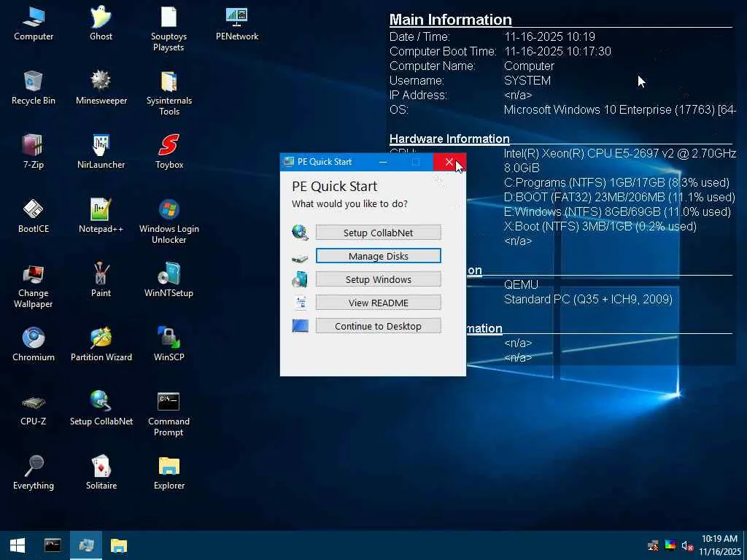Open the Windows Start menu
The width and height of the screenshot is (747, 560).
18,545
